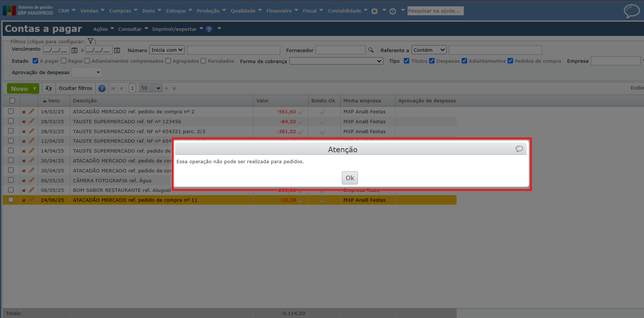The width and height of the screenshot is (644, 318).
Task: Select checkbox for 24/06/25 pedido nº 11 row
Action: point(11,200)
